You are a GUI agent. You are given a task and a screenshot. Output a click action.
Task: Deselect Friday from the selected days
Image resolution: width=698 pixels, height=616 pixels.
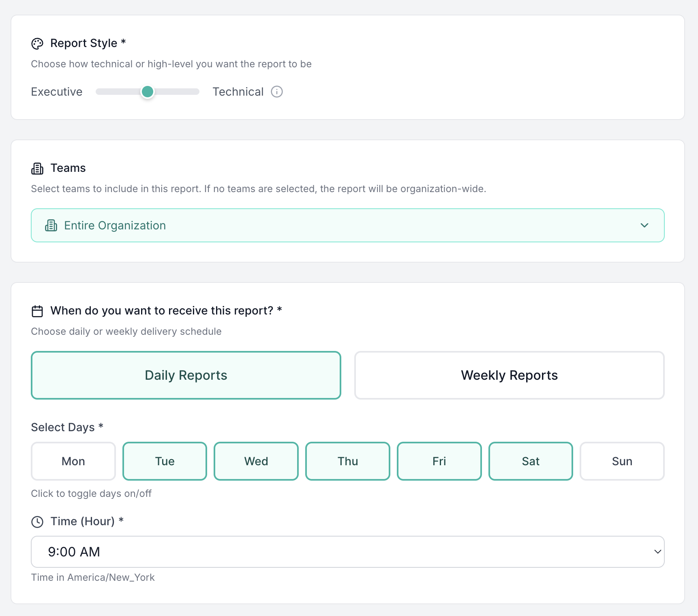point(439,461)
